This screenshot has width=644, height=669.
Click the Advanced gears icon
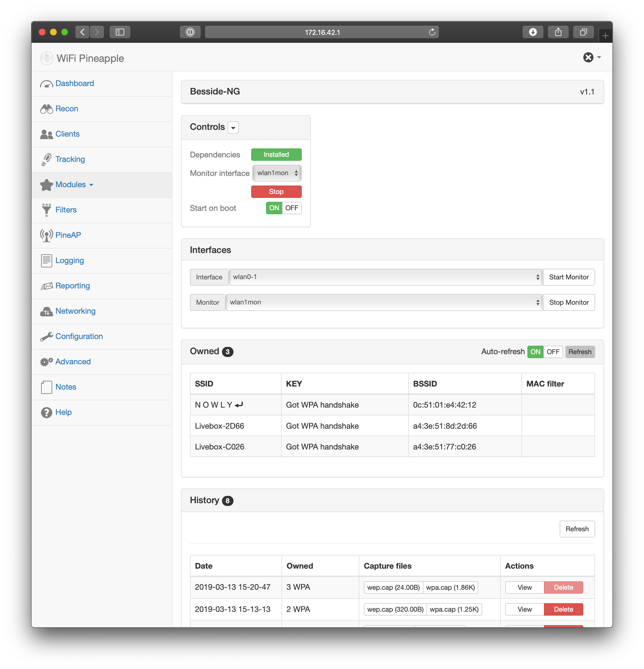(x=46, y=362)
